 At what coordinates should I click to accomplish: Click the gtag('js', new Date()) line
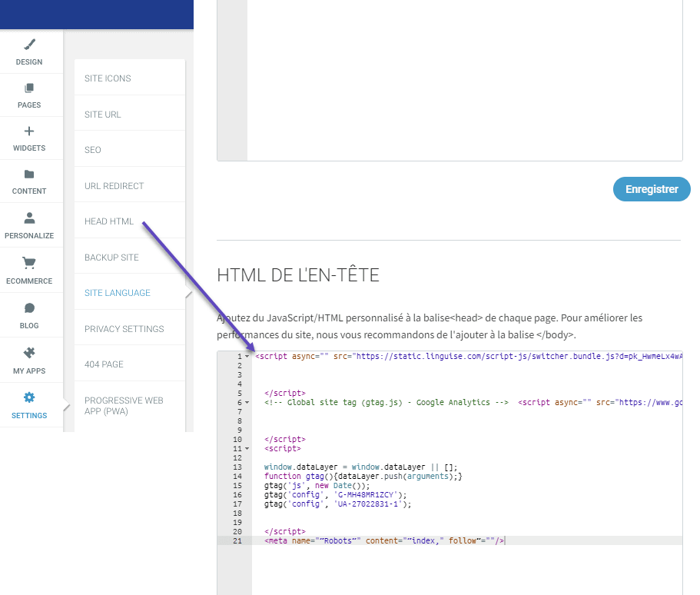(x=317, y=486)
